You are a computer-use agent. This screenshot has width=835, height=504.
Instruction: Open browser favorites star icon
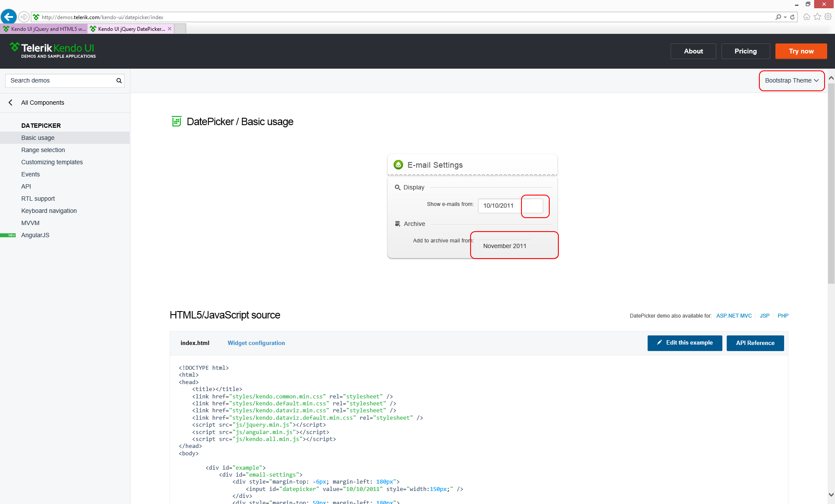[817, 17]
